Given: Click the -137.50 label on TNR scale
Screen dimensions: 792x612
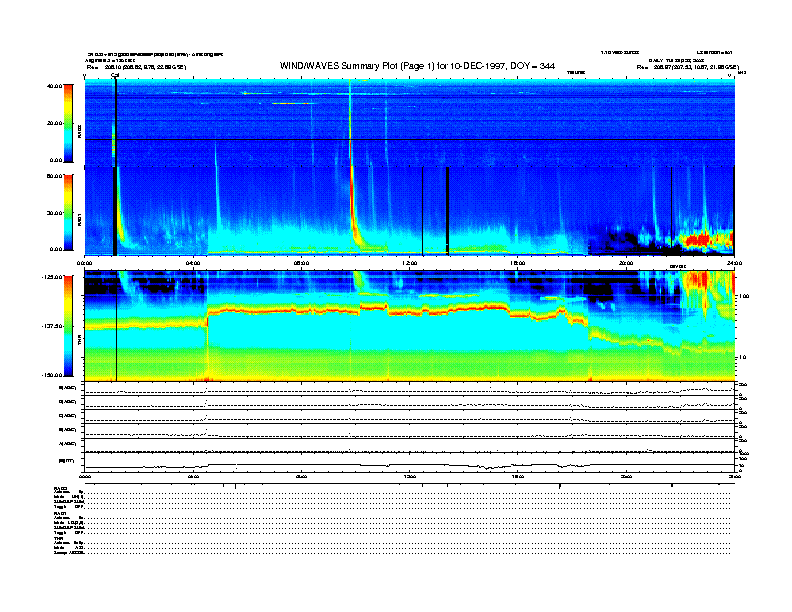Looking at the screenshot, I should [x=52, y=326].
